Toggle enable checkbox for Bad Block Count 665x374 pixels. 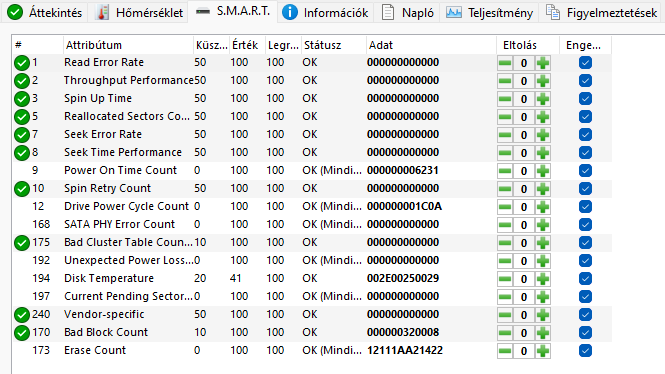pos(585,333)
